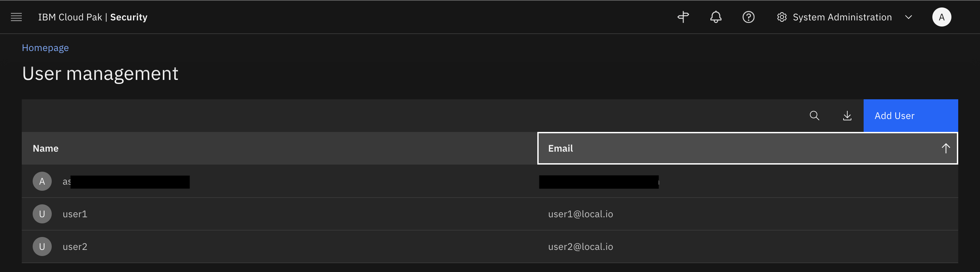Open the notifications bell

(x=716, y=17)
